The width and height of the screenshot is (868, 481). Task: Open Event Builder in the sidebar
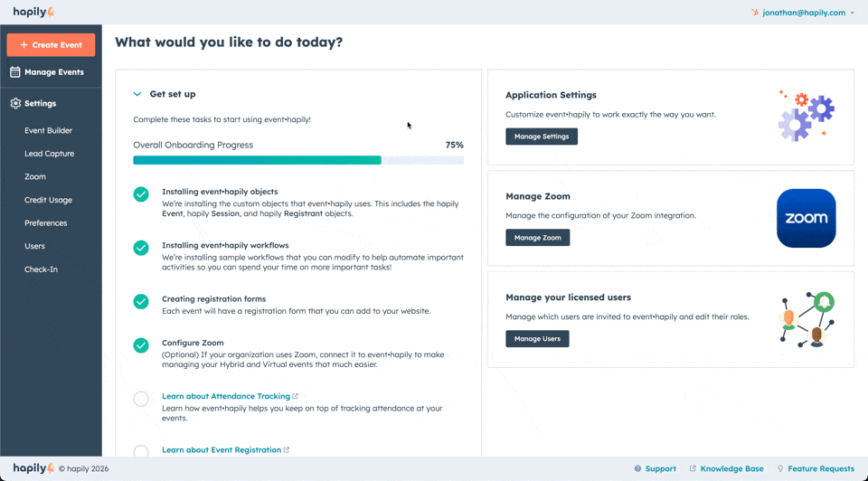pos(48,130)
